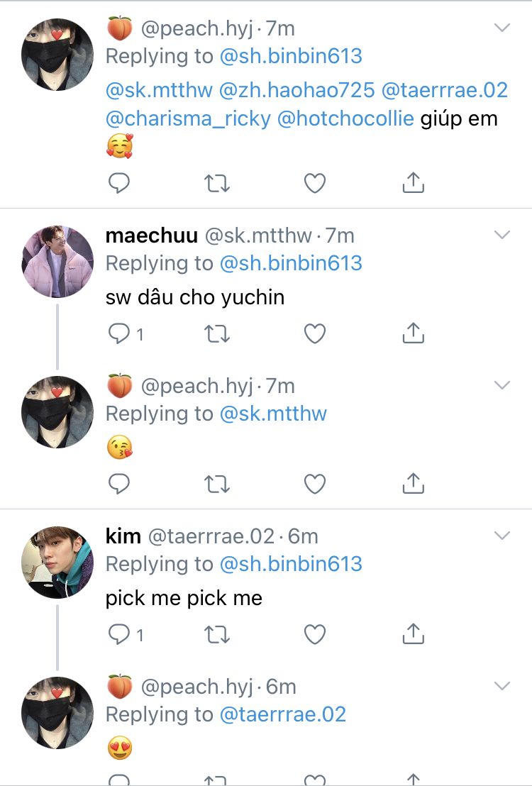The height and width of the screenshot is (786, 532).
Task: Open @zh.haohao725 mentioned profile
Action: click(297, 90)
